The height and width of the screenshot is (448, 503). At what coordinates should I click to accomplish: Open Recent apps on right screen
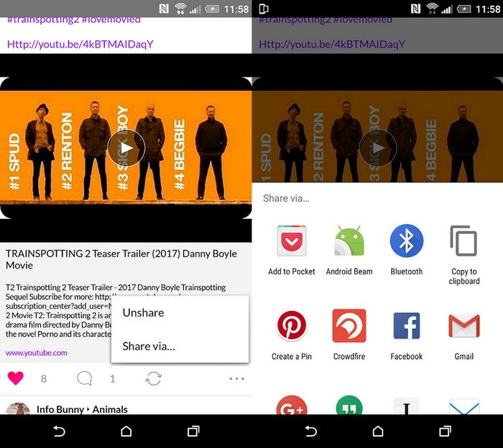pos(446,431)
